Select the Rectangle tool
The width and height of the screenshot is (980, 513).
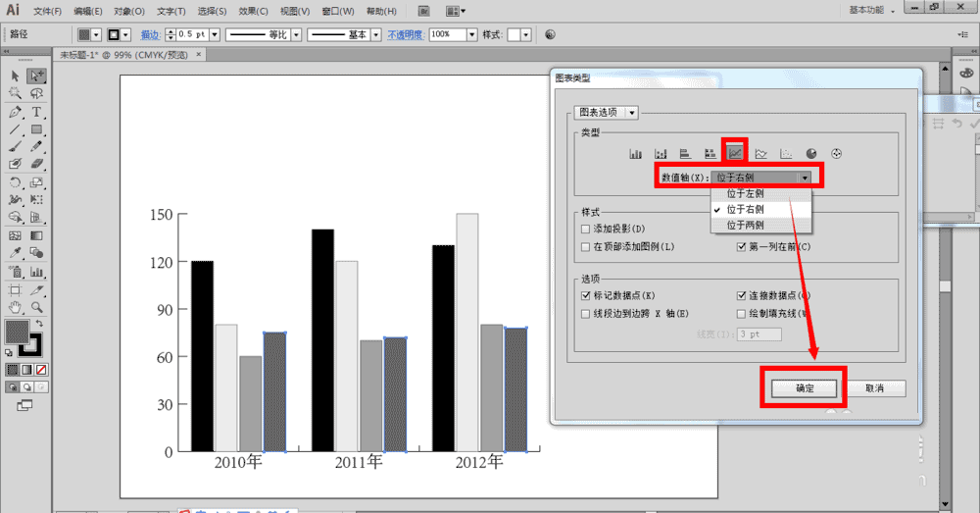pos(37,129)
